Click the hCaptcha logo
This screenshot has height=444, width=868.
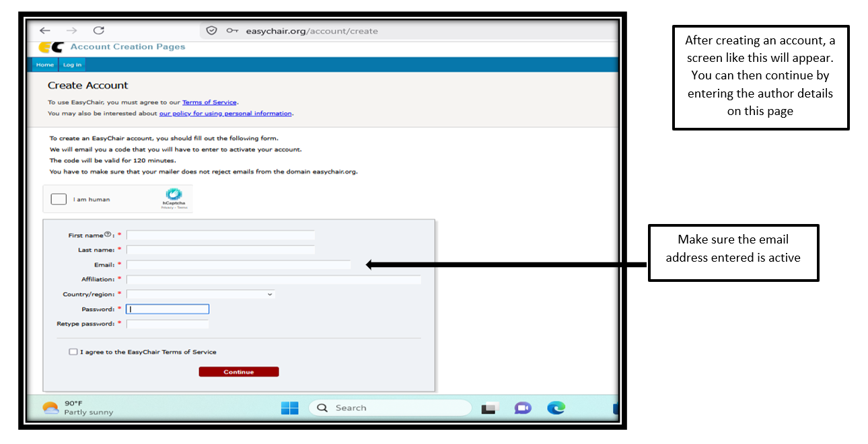pos(174,194)
